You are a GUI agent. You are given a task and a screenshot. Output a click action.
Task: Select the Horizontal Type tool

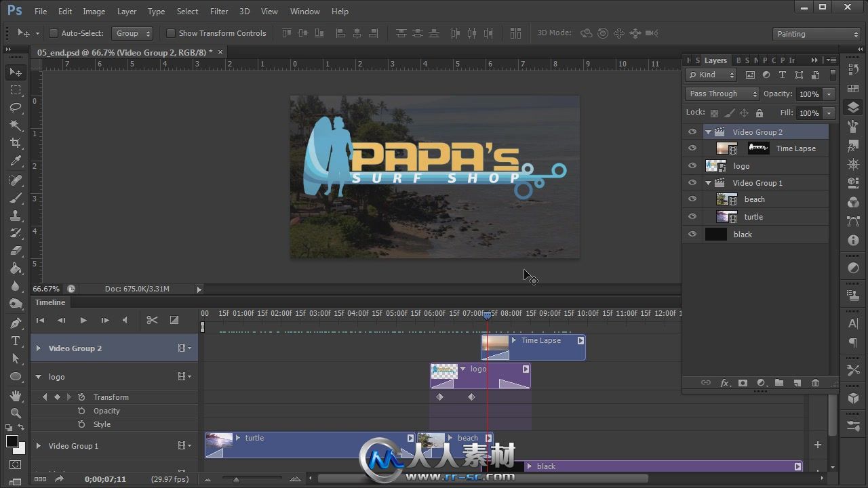16,341
